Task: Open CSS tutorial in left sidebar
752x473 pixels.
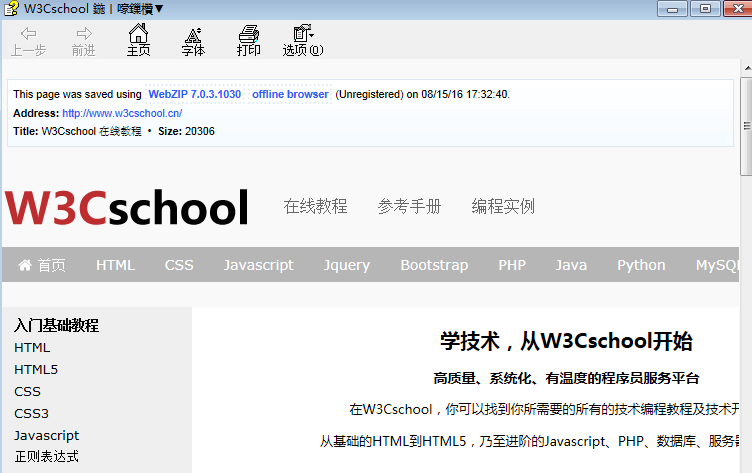Action: coord(27,391)
